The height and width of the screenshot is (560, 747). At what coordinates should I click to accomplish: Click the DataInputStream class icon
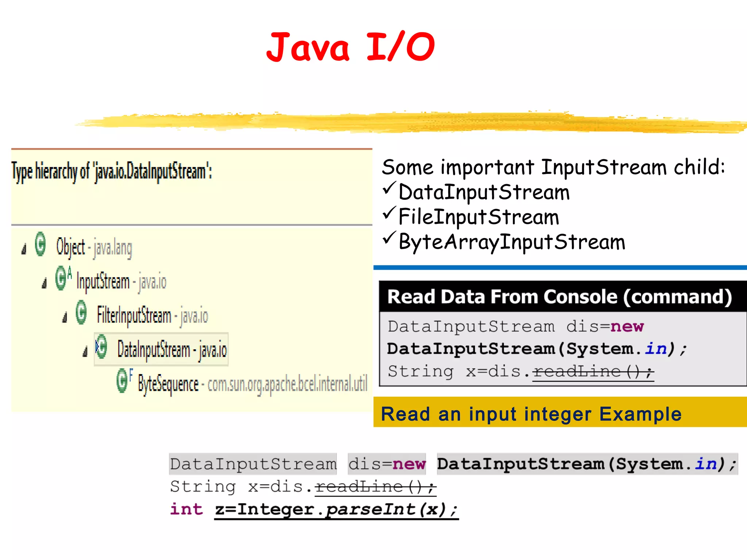click(101, 347)
